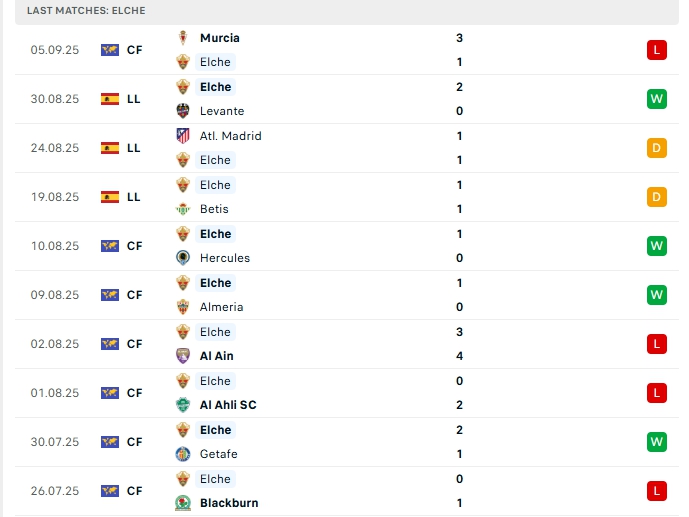Open the Murcia team link
Image resolution: width=689 pixels, height=517 pixels.
pyautogui.click(x=219, y=38)
